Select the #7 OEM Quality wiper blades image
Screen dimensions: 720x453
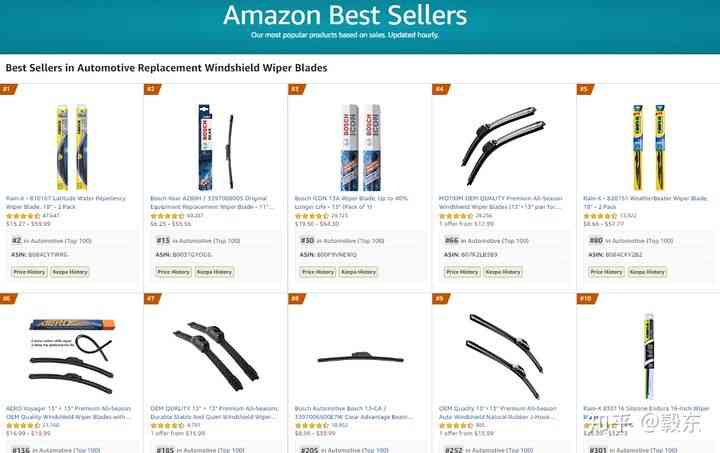pos(216,356)
